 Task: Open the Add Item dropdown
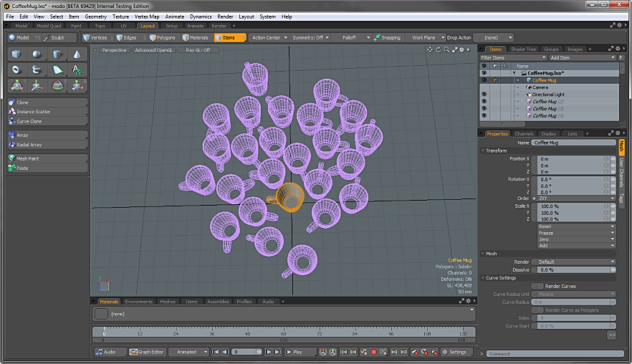[583, 57]
